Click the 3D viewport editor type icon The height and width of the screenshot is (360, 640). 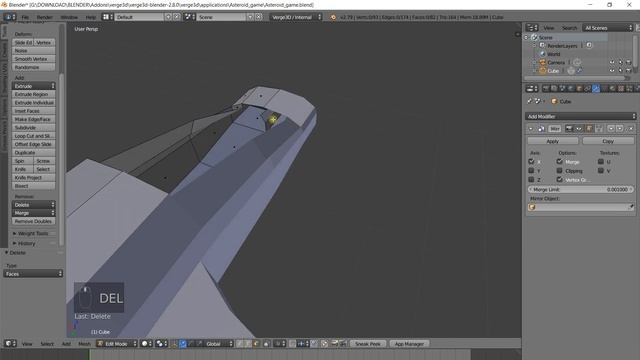pyautogui.click(x=10, y=344)
